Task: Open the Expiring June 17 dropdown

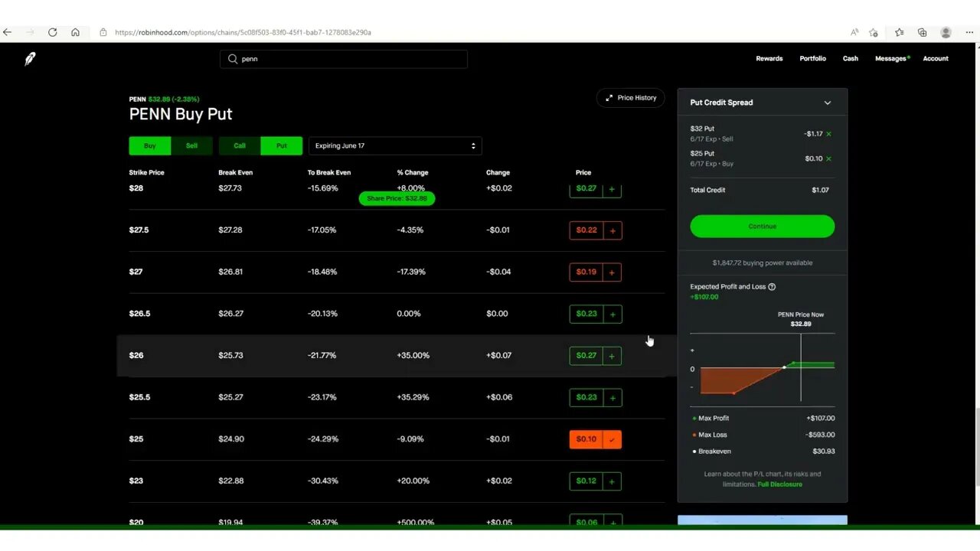Action: click(395, 145)
